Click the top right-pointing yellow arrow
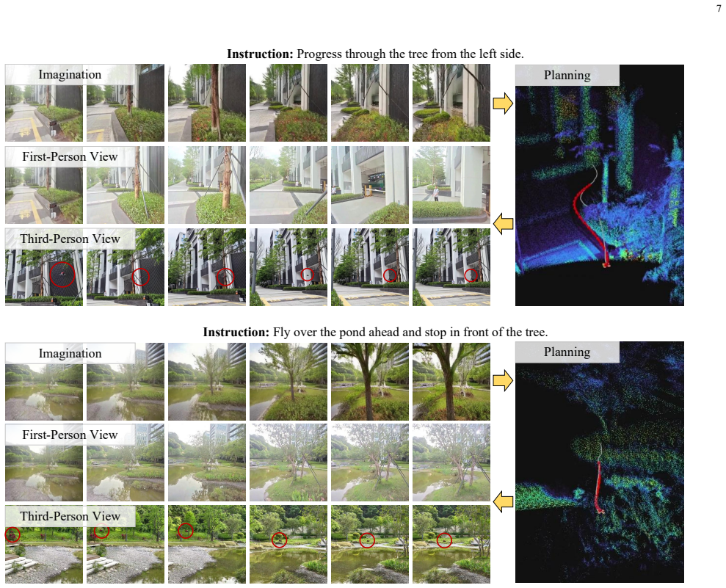 [x=503, y=103]
